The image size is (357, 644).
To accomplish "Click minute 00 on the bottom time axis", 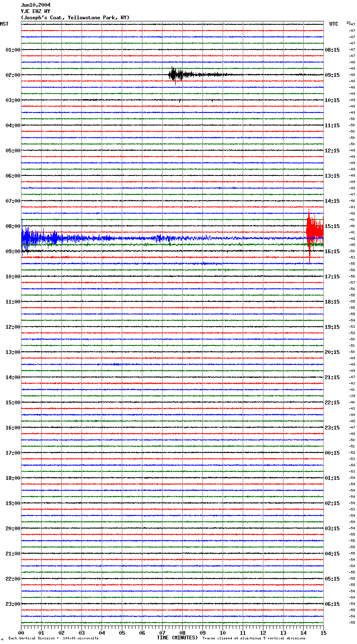I will [21, 632].
